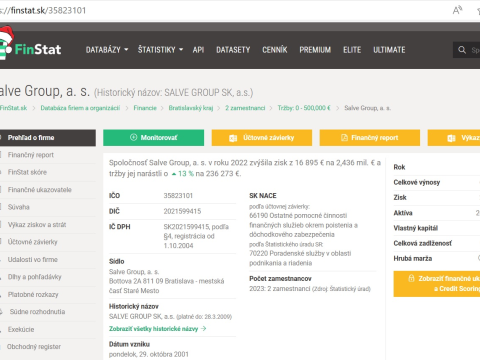480x360 pixels.
Task: Open Platobné rozkazy in sidebar
Action: coord(33,295)
